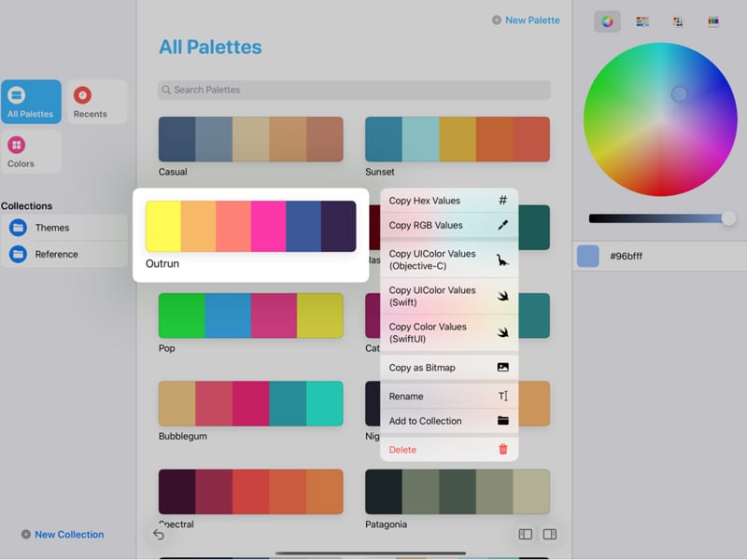The height and width of the screenshot is (560, 747).
Task: Click Copy as Bitmap menu item
Action: tap(448, 368)
